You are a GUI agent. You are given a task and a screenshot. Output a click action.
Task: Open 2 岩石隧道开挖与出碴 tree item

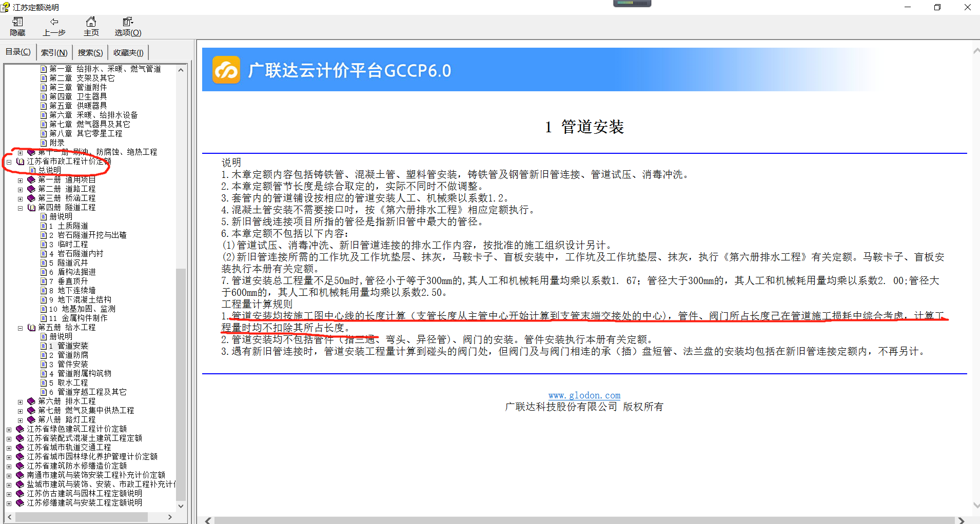click(88, 235)
